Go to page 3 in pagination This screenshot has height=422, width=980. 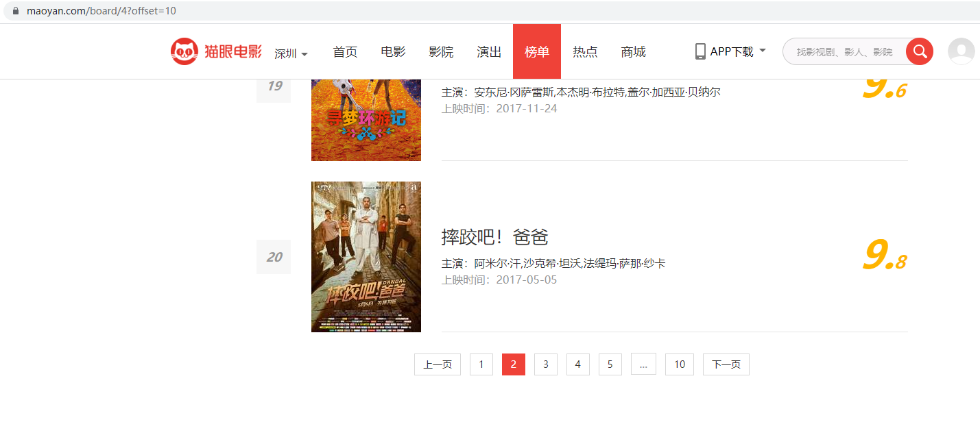coord(546,364)
